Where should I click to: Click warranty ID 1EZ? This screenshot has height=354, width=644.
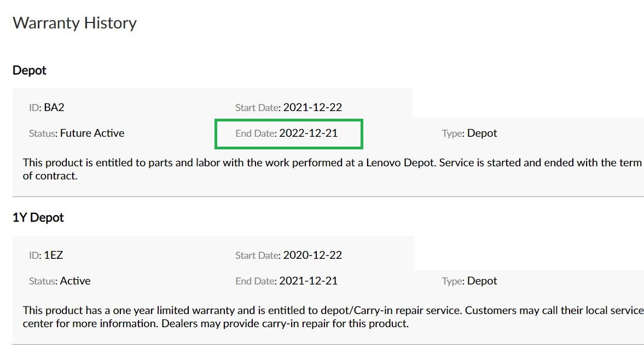coord(54,255)
